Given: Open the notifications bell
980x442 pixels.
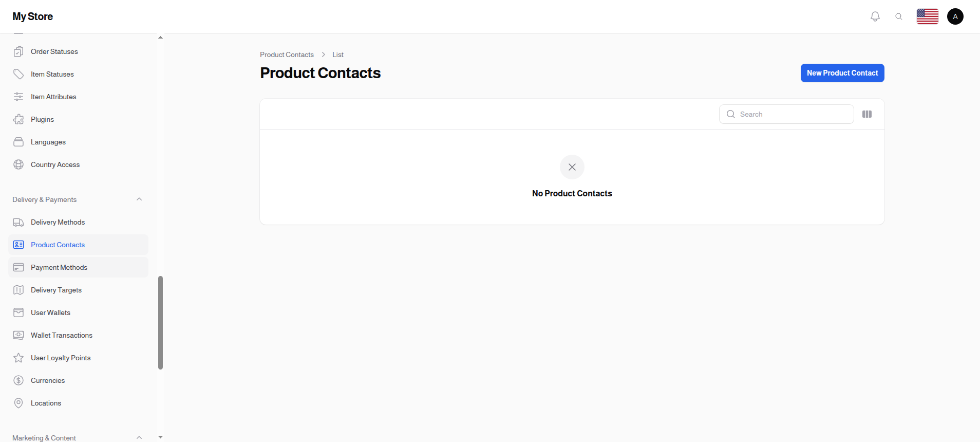Looking at the screenshot, I should 875,16.
